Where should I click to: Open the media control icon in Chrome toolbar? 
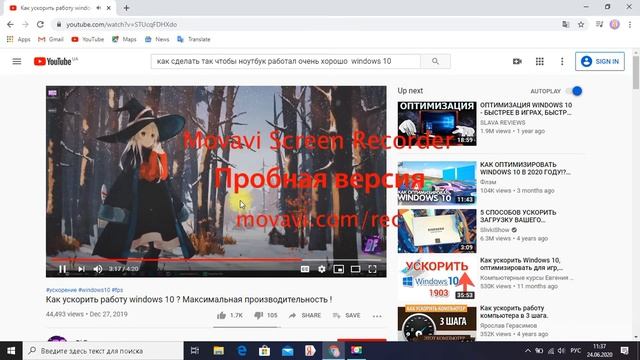599,24
